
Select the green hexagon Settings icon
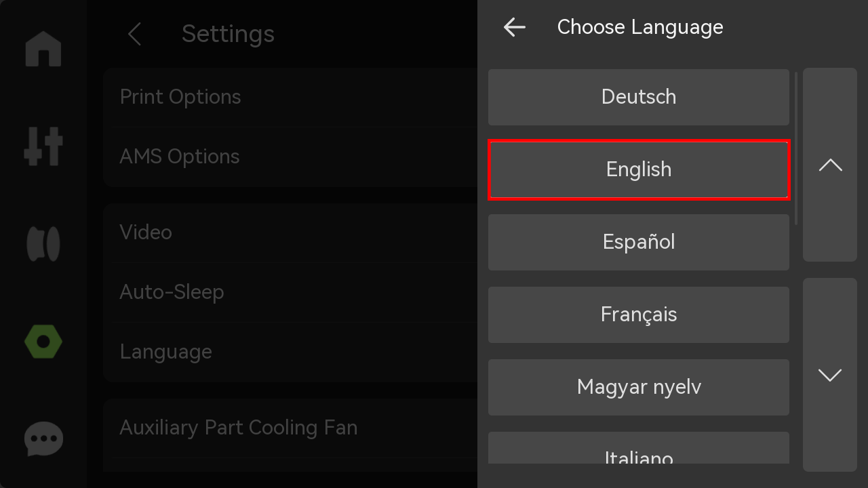click(43, 342)
